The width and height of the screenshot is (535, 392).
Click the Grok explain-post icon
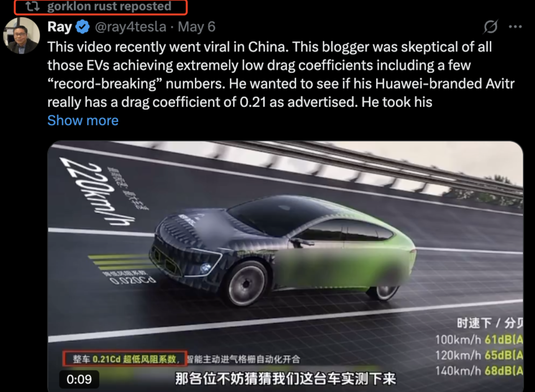click(490, 27)
